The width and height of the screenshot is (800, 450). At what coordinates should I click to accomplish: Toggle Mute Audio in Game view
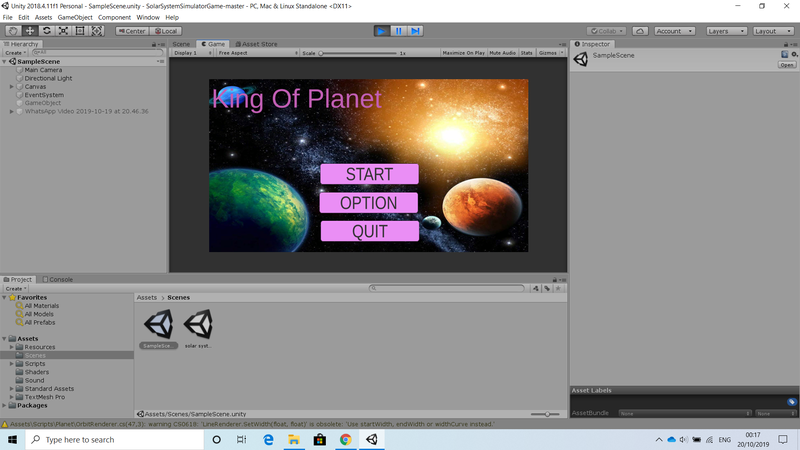502,52
